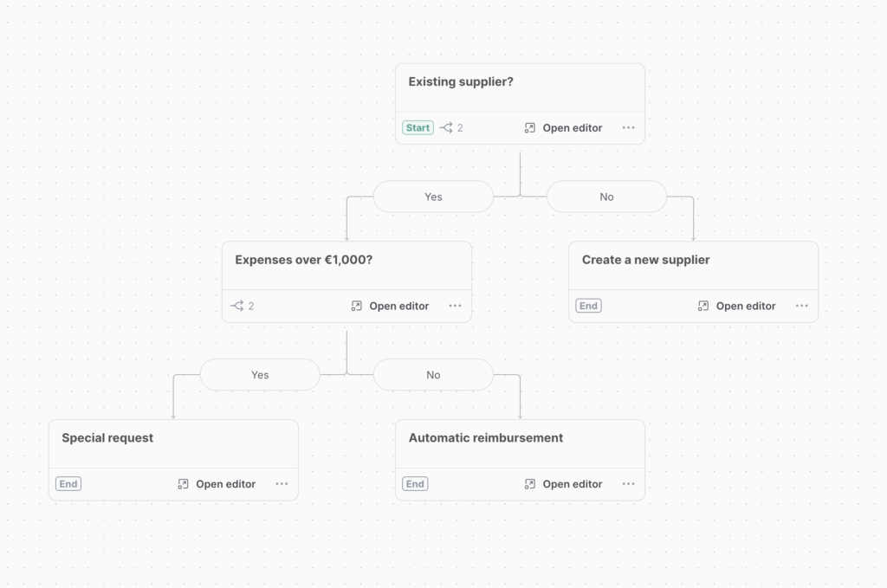Open three-dot menu on Automatic reimbursement node

click(x=629, y=484)
